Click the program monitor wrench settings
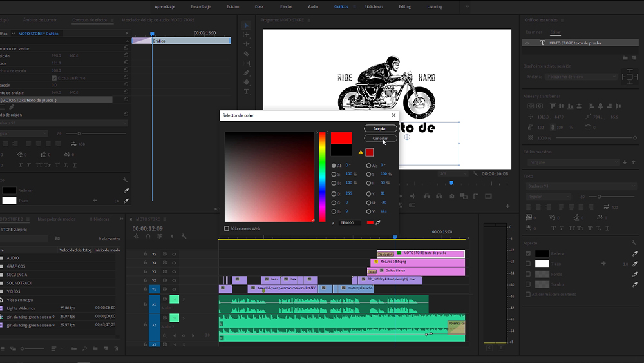The width and height of the screenshot is (644, 363). click(475, 173)
